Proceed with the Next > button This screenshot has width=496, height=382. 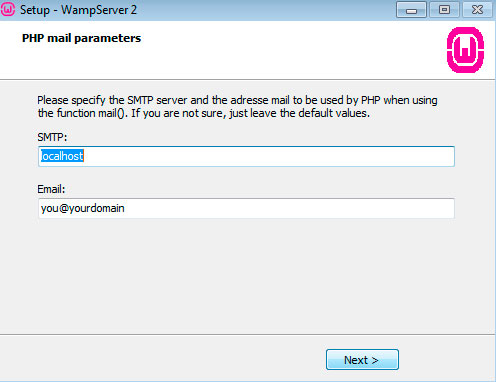[x=362, y=360]
